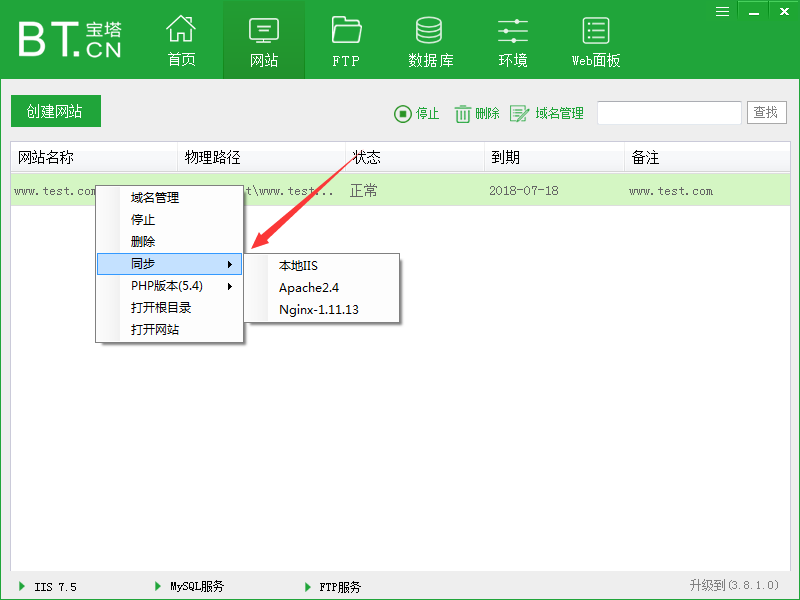Click the 删除 trash icon
Screen dimensions: 800x600
461,113
